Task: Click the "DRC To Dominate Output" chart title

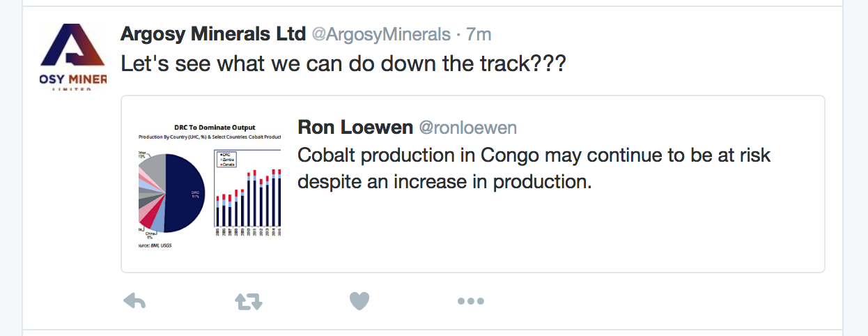Action: (214, 128)
